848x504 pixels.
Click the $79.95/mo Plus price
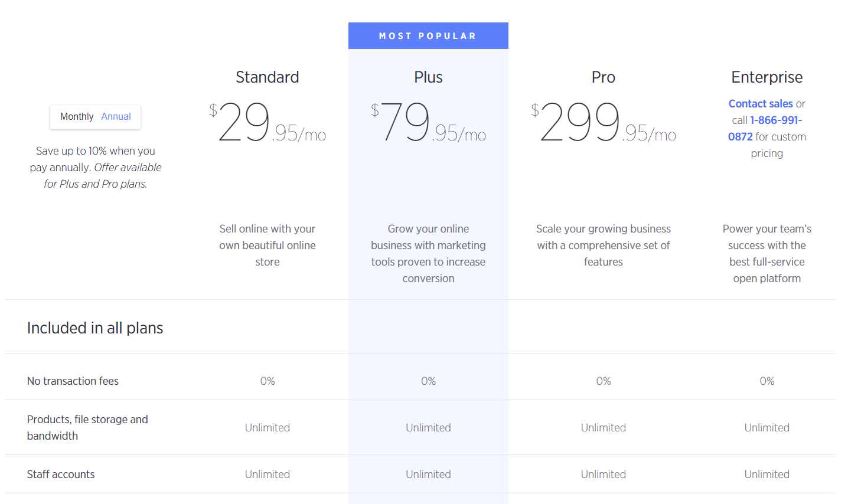click(x=428, y=123)
